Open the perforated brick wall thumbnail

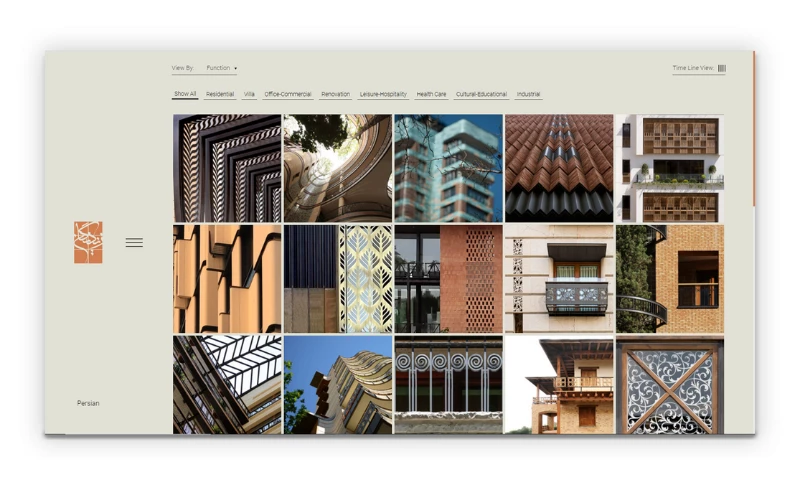448,279
